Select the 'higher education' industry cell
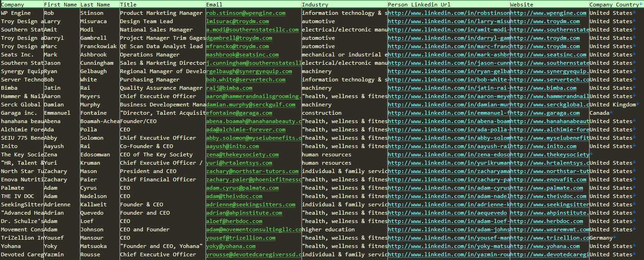Viewport: 644px width, 260px height. point(328,229)
